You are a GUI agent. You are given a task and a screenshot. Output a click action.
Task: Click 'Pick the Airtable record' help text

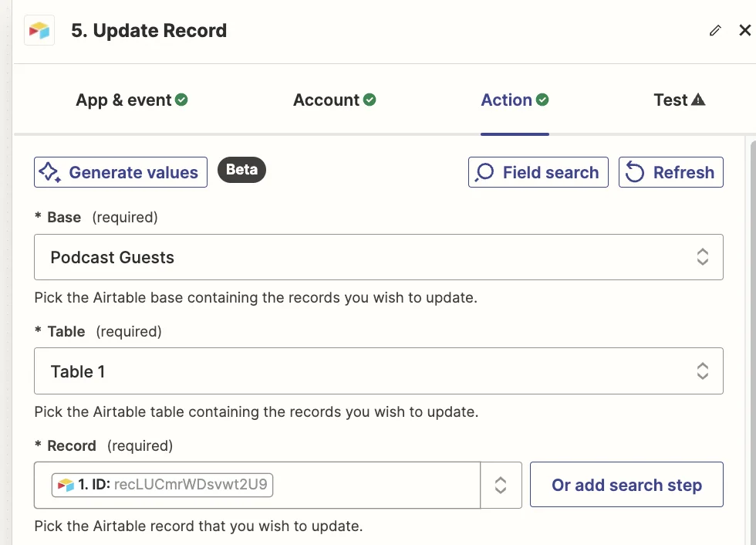(x=198, y=526)
